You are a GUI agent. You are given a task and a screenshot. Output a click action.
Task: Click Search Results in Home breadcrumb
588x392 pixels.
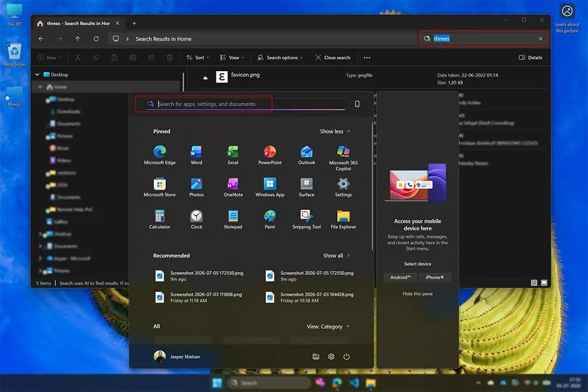[x=164, y=39]
